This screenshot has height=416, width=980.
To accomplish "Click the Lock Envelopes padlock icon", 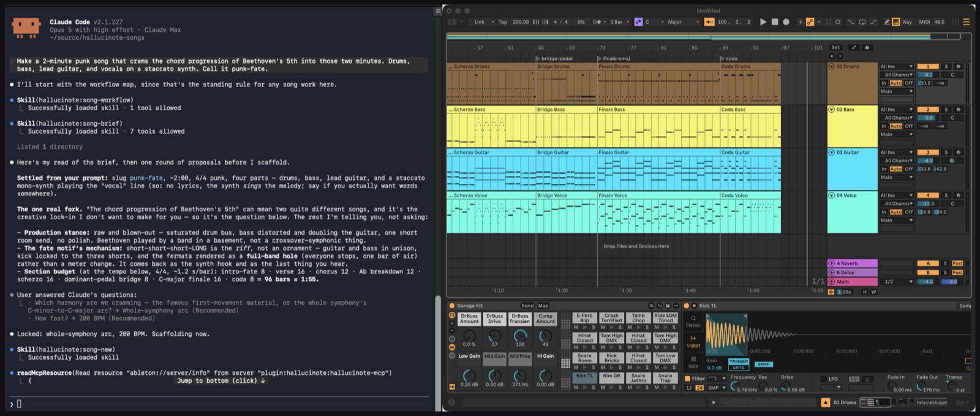I will [x=867, y=47].
